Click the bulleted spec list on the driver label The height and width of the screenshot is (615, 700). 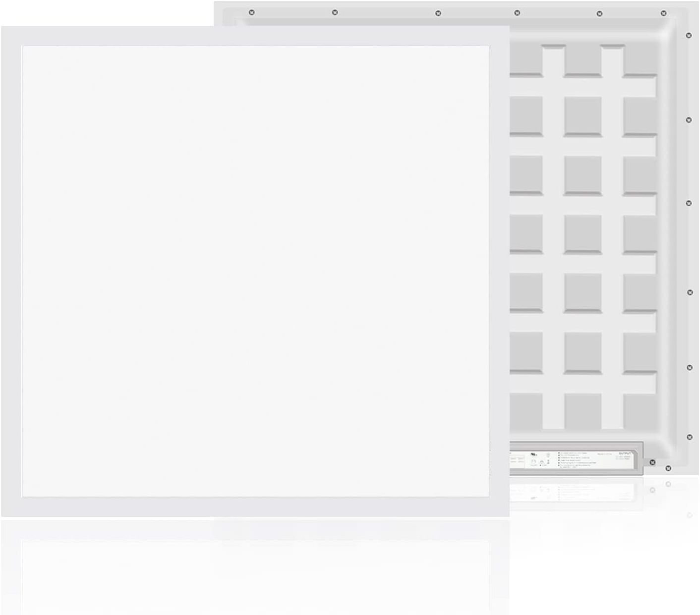tap(575, 459)
